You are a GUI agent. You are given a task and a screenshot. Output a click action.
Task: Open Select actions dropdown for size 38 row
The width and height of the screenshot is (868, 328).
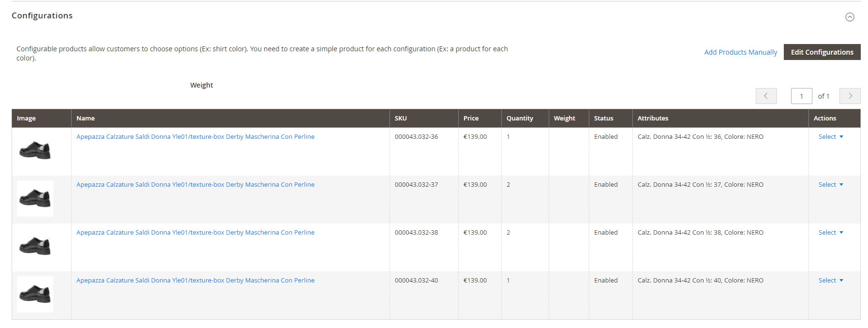(x=831, y=233)
